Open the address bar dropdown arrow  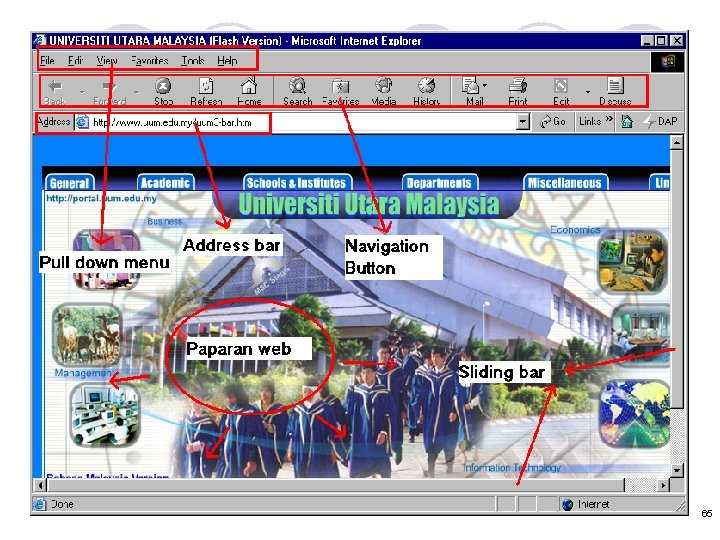pos(523,122)
